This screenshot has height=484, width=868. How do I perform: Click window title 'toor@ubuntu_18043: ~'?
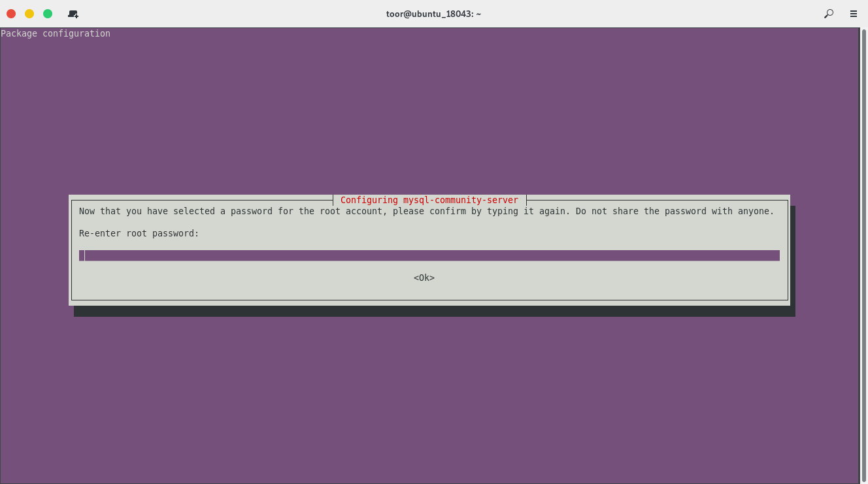pyautogui.click(x=433, y=14)
